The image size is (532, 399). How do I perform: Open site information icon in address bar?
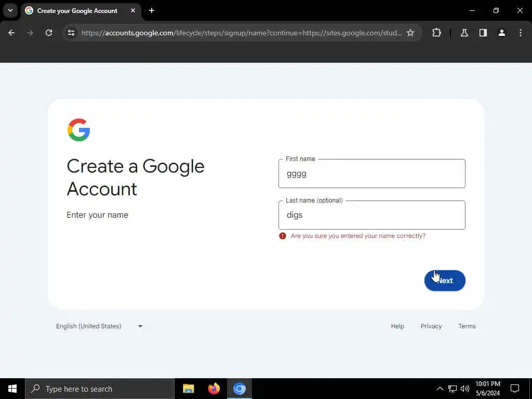click(x=71, y=33)
